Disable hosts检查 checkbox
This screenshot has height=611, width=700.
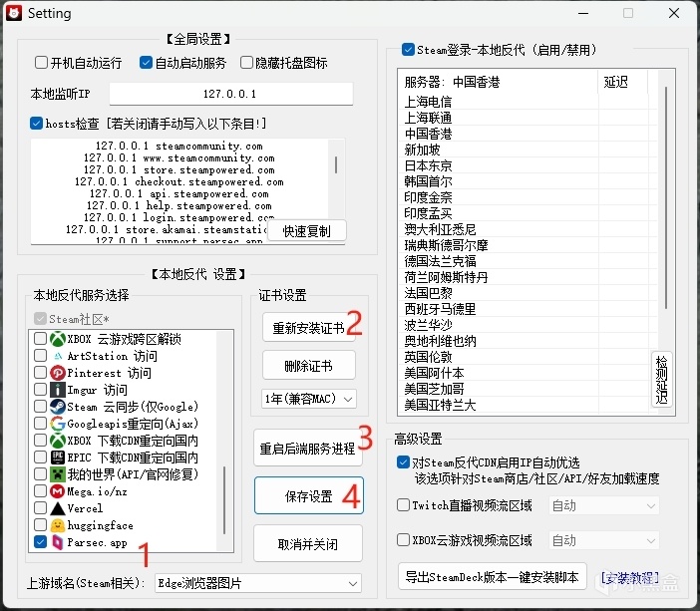(36, 124)
